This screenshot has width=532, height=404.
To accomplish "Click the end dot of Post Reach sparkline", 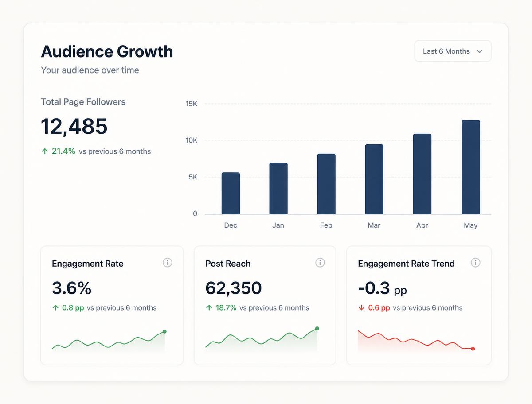I will pyautogui.click(x=317, y=329).
